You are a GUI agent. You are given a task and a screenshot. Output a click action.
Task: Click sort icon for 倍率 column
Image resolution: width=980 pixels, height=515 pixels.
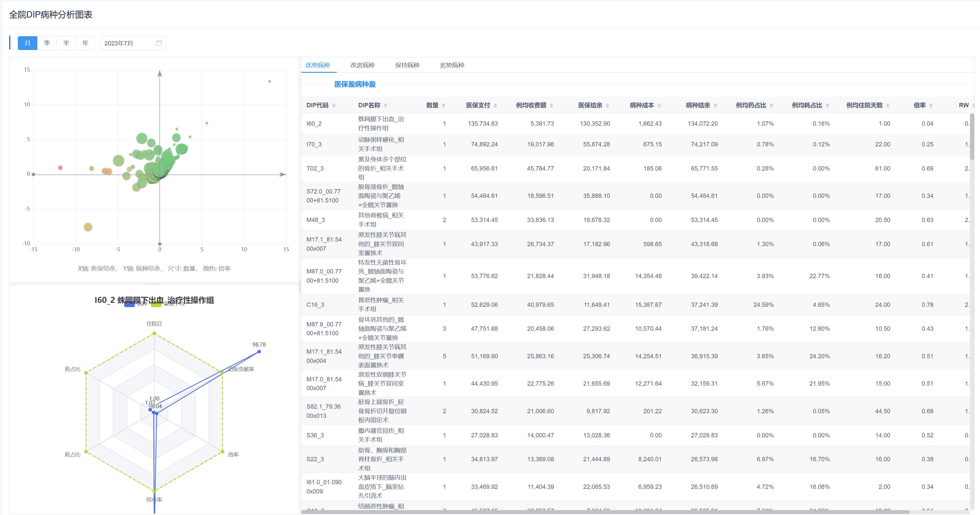pyautogui.click(x=931, y=106)
